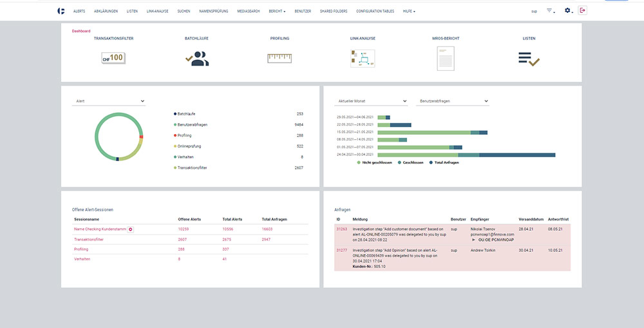Open the settings gear dropdown
Image resolution: width=644 pixels, height=328 pixels.
[x=569, y=11]
